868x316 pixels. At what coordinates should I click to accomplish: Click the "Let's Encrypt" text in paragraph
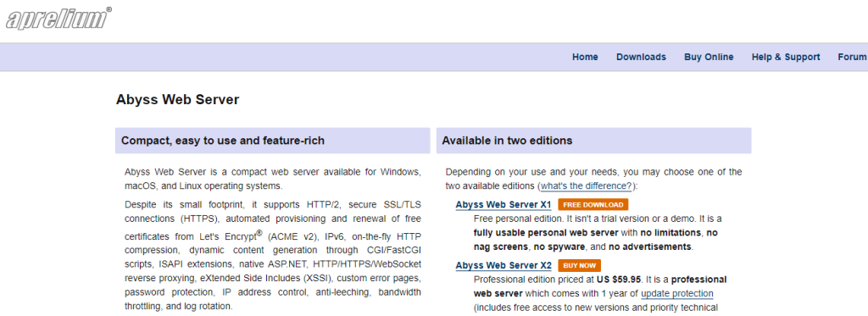228,236
